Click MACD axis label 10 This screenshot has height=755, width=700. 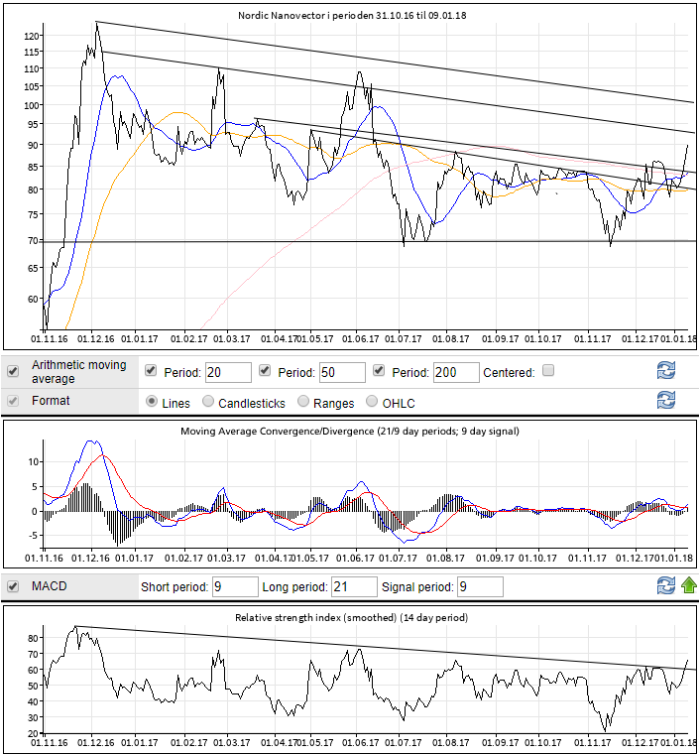tap(33, 462)
